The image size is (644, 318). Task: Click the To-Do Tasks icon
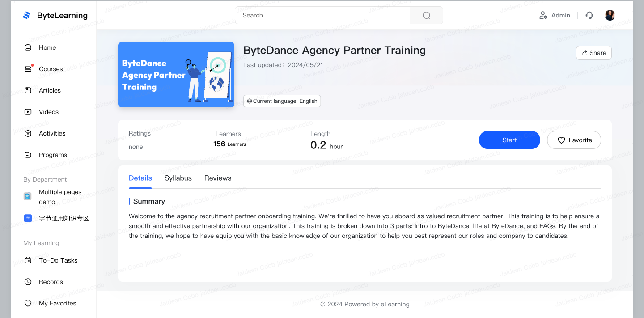pos(28,260)
